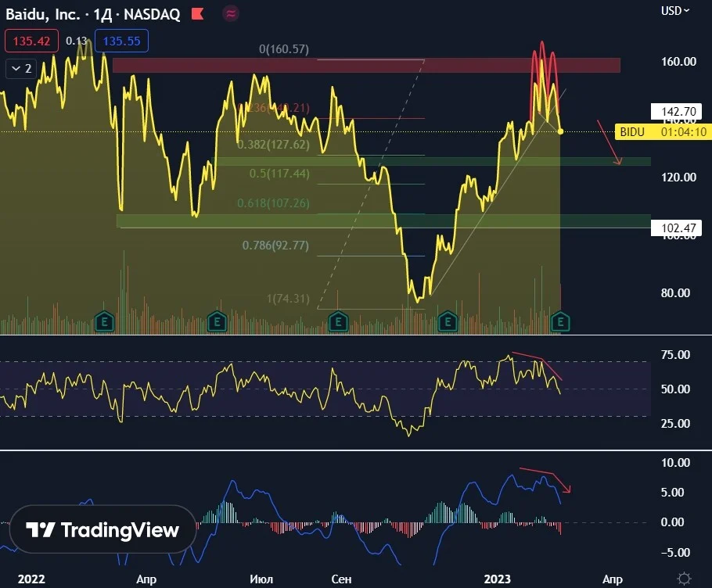Viewport: 712px width, 588px height.
Task: Open the September earnings E marker
Action: (338, 322)
